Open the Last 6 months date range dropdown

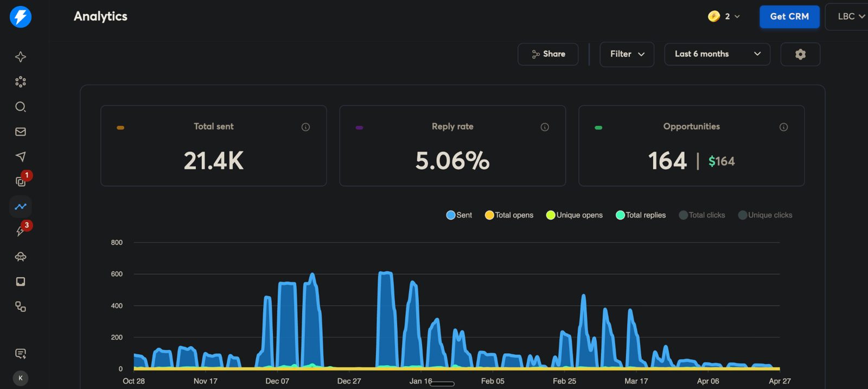(x=717, y=54)
